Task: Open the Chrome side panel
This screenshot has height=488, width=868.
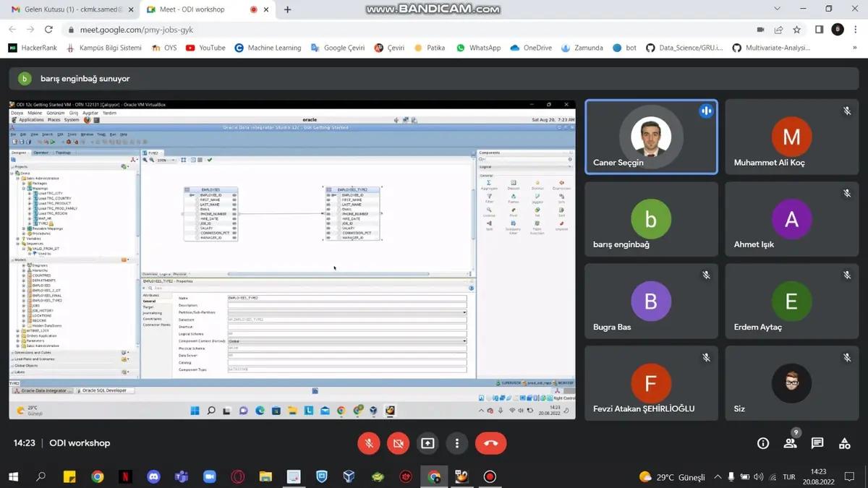Action: [x=819, y=30]
